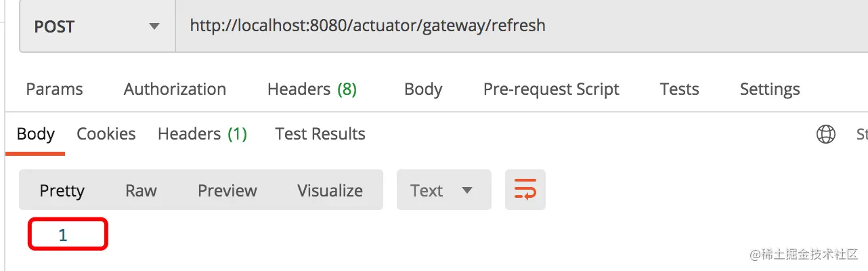This screenshot has width=868, height=271.
Task: Open the request Headers (8) tab
Action: point(311,89)
